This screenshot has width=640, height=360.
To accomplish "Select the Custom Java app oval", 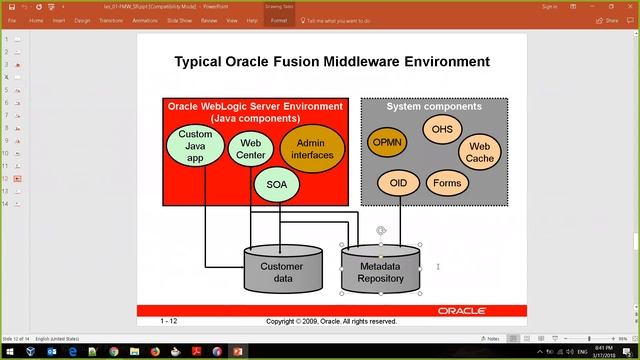I will (x=195, y=146).
